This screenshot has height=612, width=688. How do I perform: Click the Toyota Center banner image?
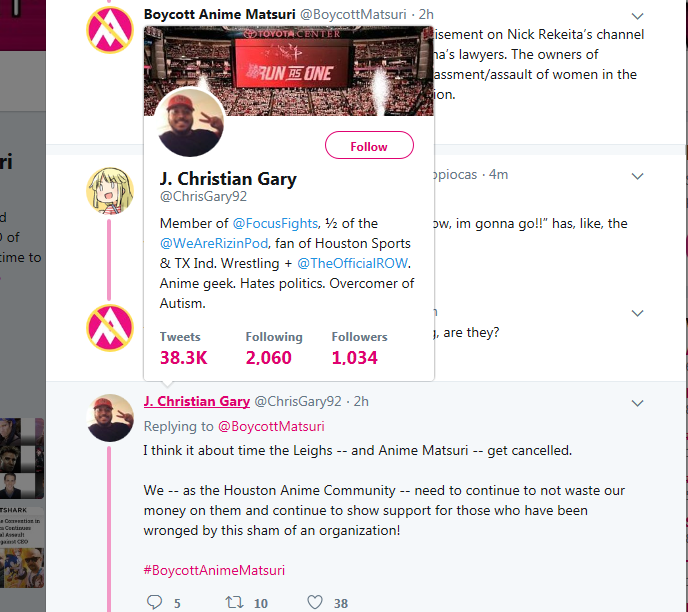[289, 71]
